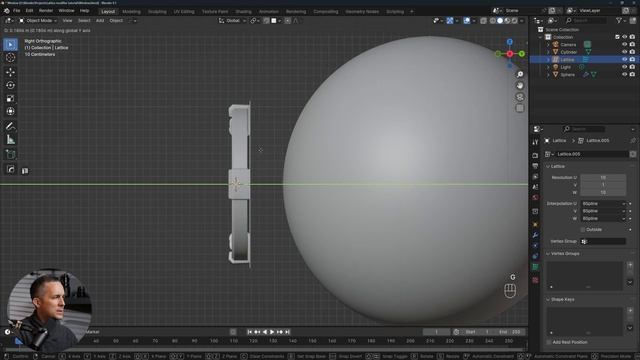Expand the Sphere item in outliner

[x=548, y=75]
